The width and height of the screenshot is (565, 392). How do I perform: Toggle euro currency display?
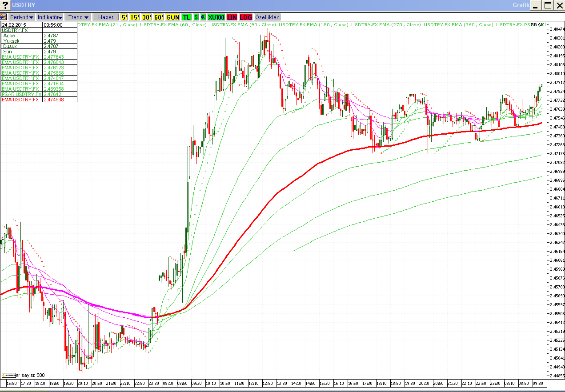pos(203,17)
